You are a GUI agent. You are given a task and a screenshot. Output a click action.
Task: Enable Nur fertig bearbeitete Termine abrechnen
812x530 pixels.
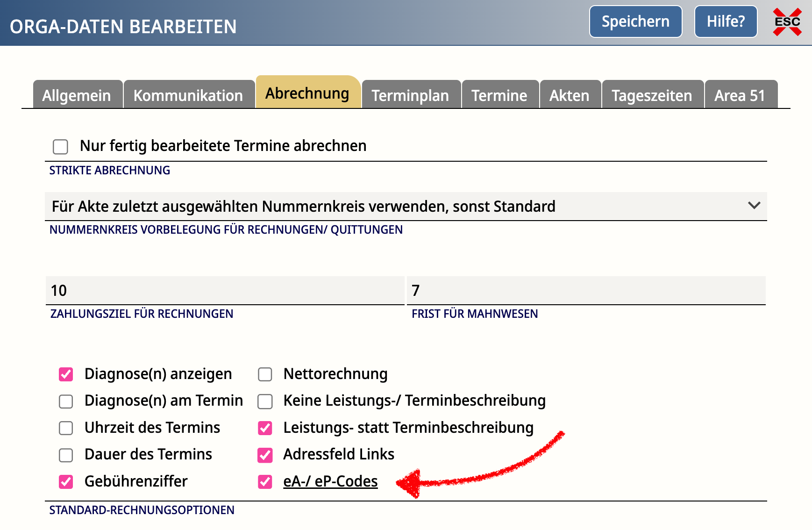coord(61,146)
